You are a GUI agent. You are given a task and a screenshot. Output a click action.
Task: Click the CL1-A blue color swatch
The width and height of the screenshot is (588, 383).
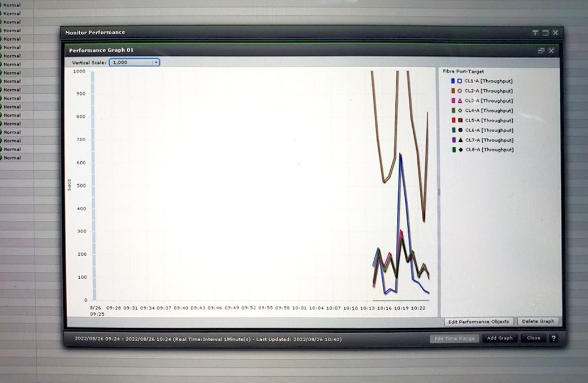453,81
